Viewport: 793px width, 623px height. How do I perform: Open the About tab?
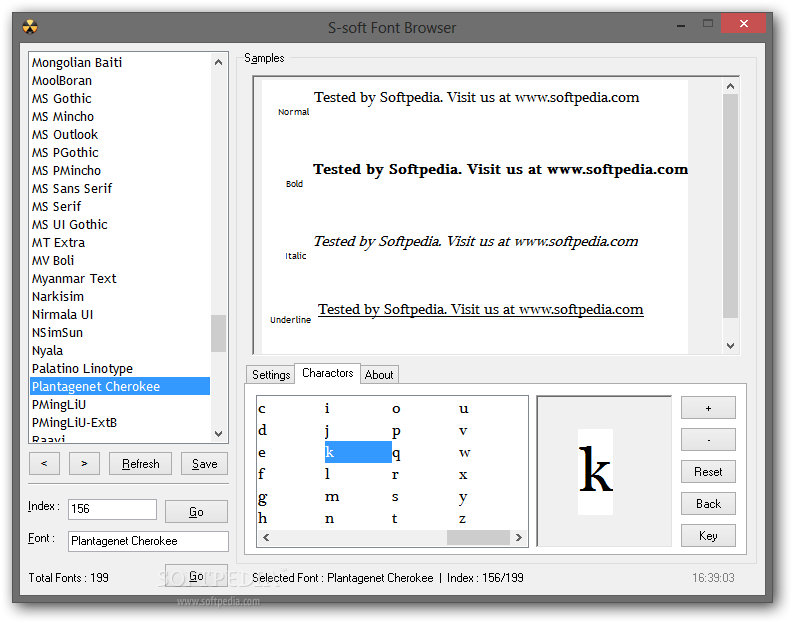379,375
